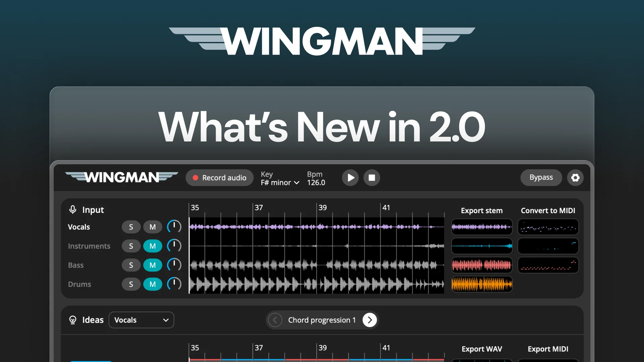Screen dimensions: 644x362
Task: Convert the vocals stem to MIDI
Action: 548,227
